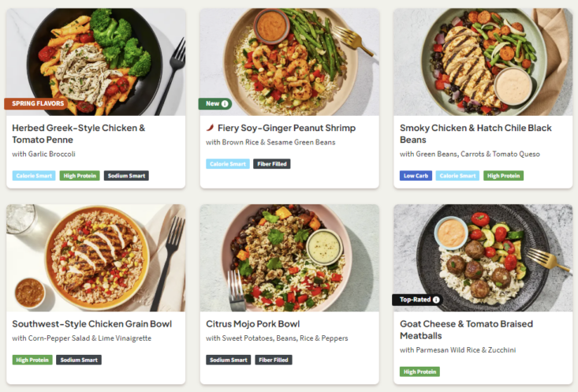Click the Low Carb tag
578x392 pixels.
[416, 176]
